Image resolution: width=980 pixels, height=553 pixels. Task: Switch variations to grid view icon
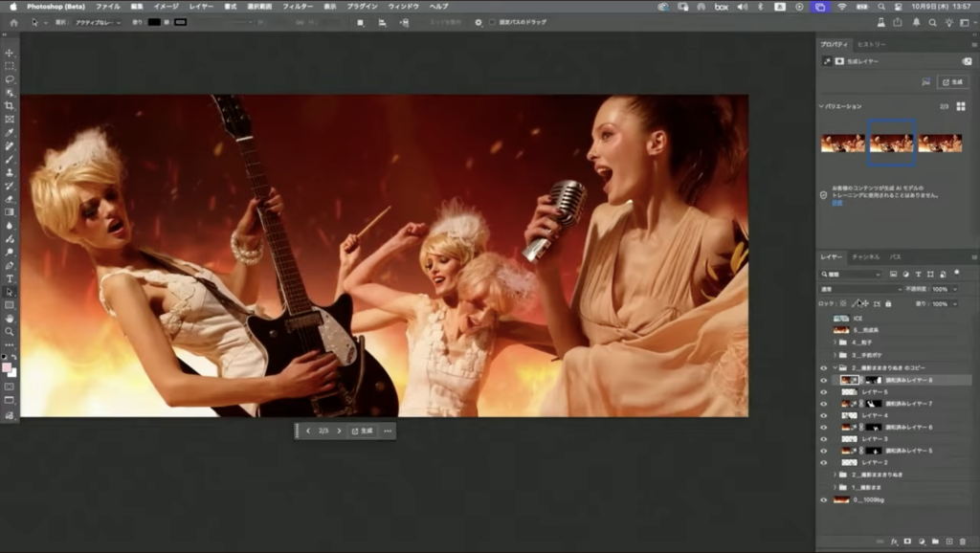(960, 106)
